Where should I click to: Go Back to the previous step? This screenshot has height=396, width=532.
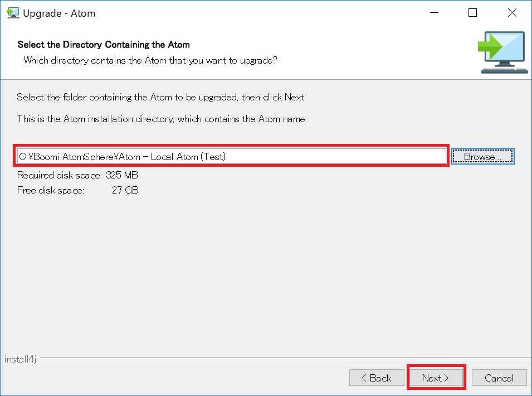[377, 378]
